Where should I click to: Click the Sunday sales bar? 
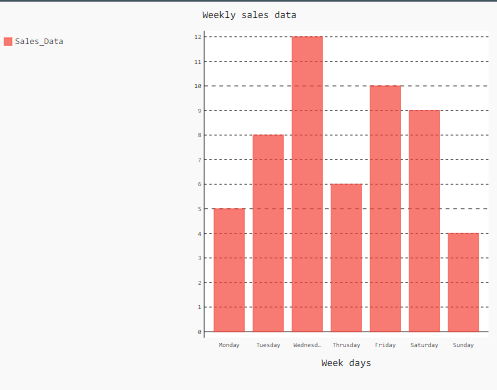463,282
